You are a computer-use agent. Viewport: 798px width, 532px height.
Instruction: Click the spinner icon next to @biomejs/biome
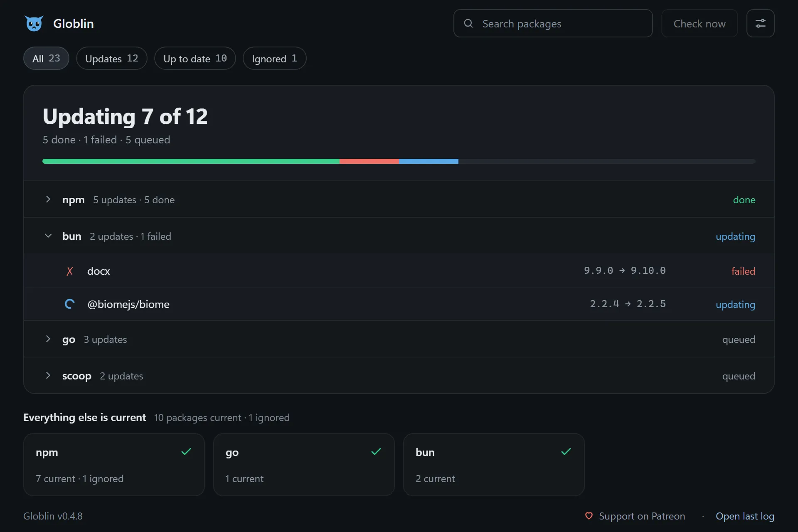(70, 304)
